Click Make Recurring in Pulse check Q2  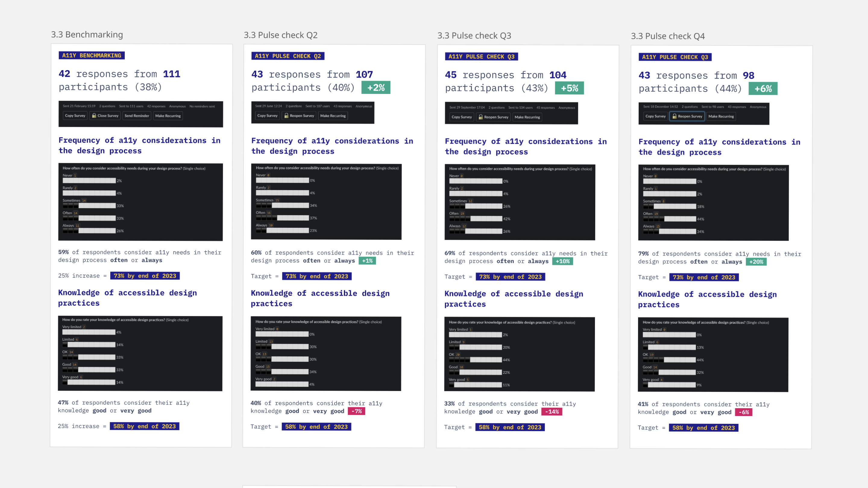(x=333, y=116)
